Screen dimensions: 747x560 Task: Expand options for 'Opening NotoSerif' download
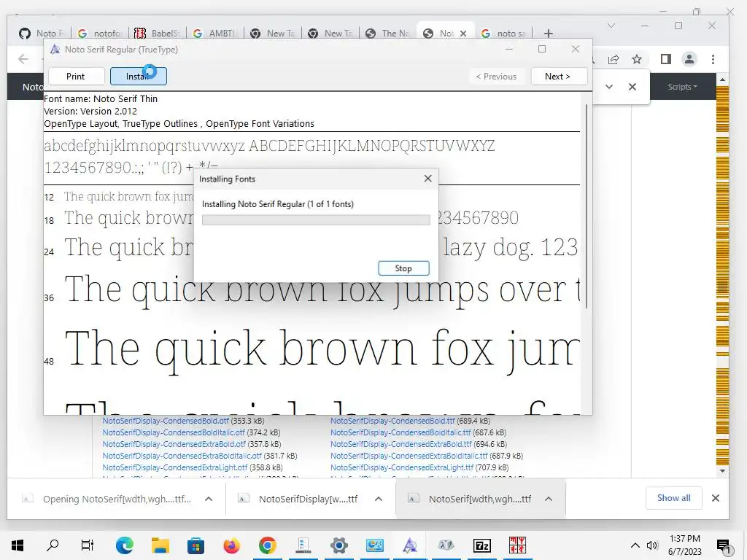point(208,499)
